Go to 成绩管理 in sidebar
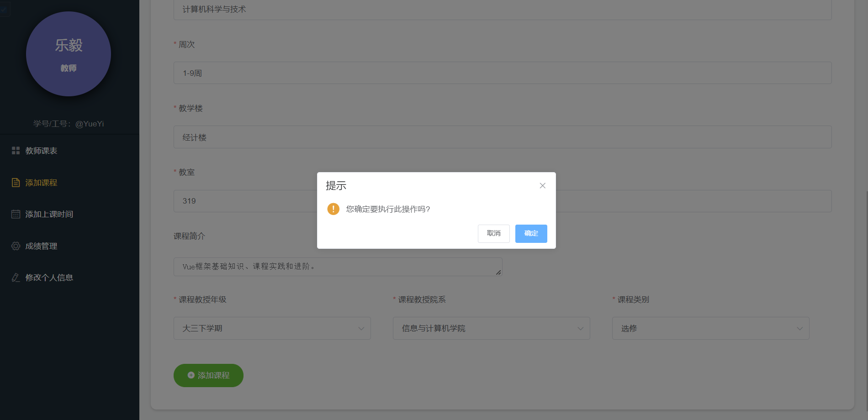This screenshot has width=868, height=420. [x=69, y=246]
